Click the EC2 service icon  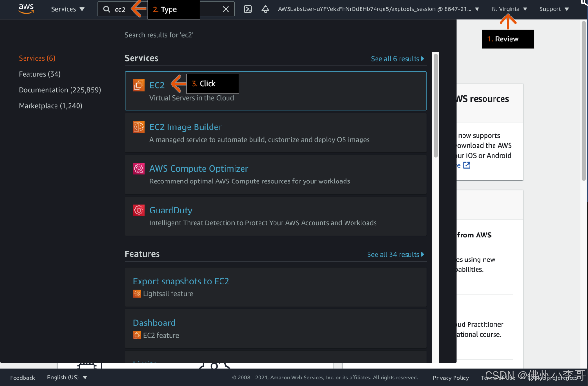click(139, 85)
